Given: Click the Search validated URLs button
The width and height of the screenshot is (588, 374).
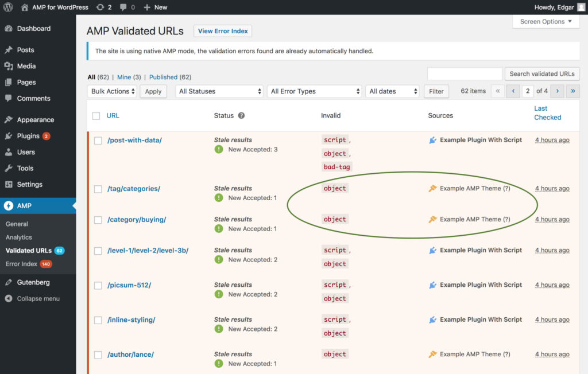Looking at the screenshot, I should point(542,74).
